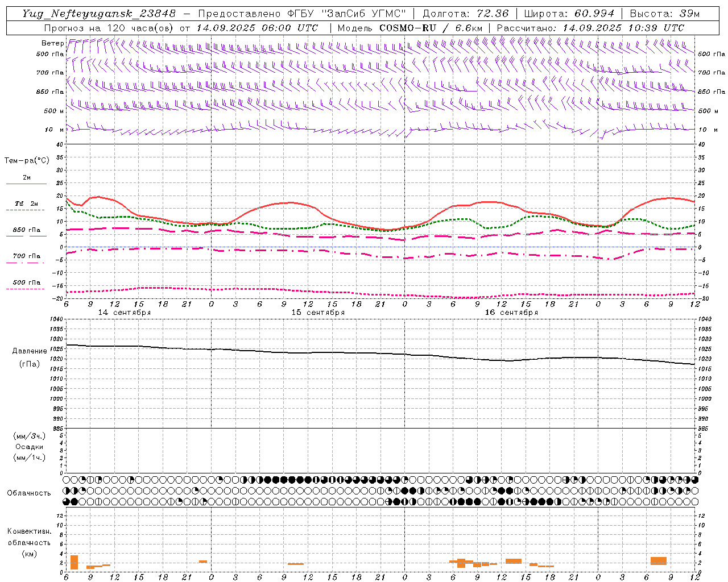Select the '16 сентября' date label

point(511,313)
